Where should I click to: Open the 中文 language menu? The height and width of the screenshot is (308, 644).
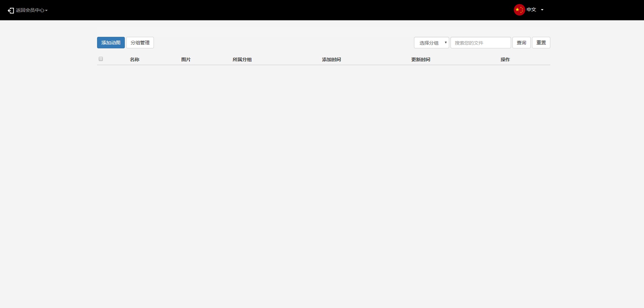pyautogui.click(x=531, y=10)
